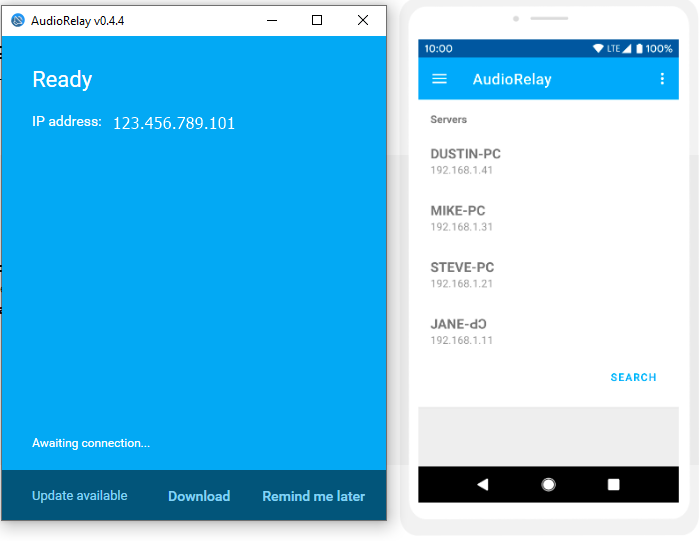Choose Remind me later for update
Viewport: 699px width, 541px height.
coord(313,496)
